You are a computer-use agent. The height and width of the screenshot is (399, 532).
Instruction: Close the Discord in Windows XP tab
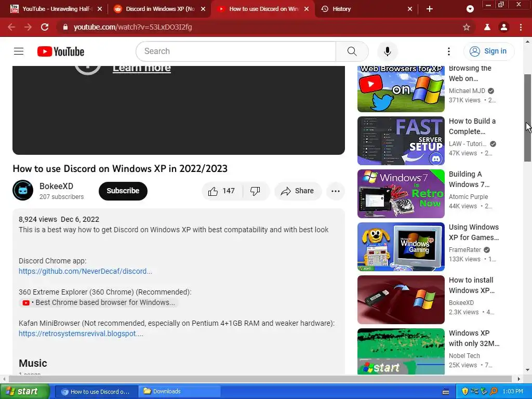pos(203,9)
